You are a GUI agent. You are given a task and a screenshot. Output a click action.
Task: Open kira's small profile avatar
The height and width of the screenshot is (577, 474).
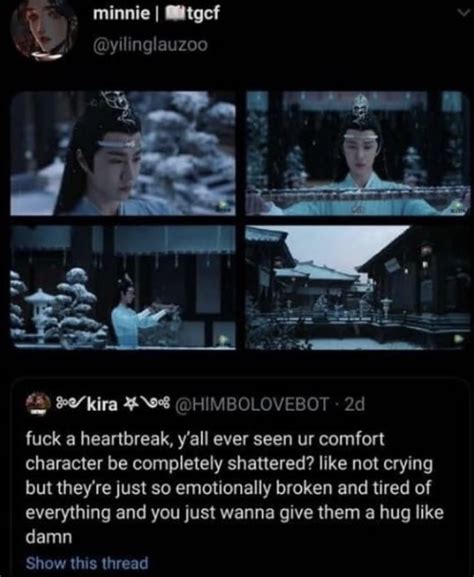[x=38, y=404]
